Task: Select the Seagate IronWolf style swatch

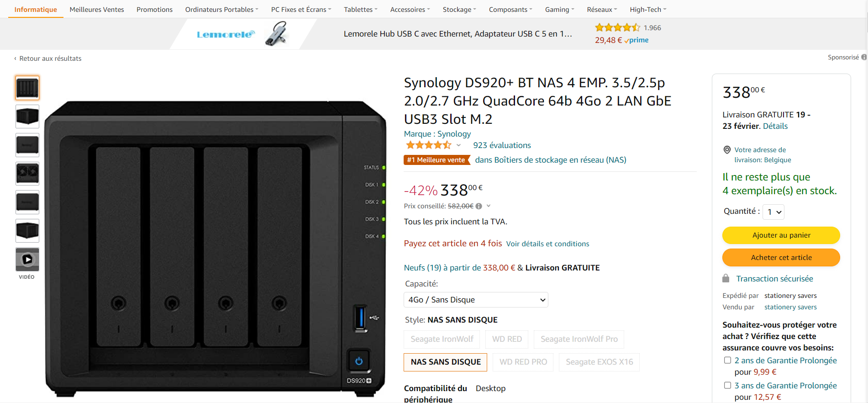Action: 442,339
